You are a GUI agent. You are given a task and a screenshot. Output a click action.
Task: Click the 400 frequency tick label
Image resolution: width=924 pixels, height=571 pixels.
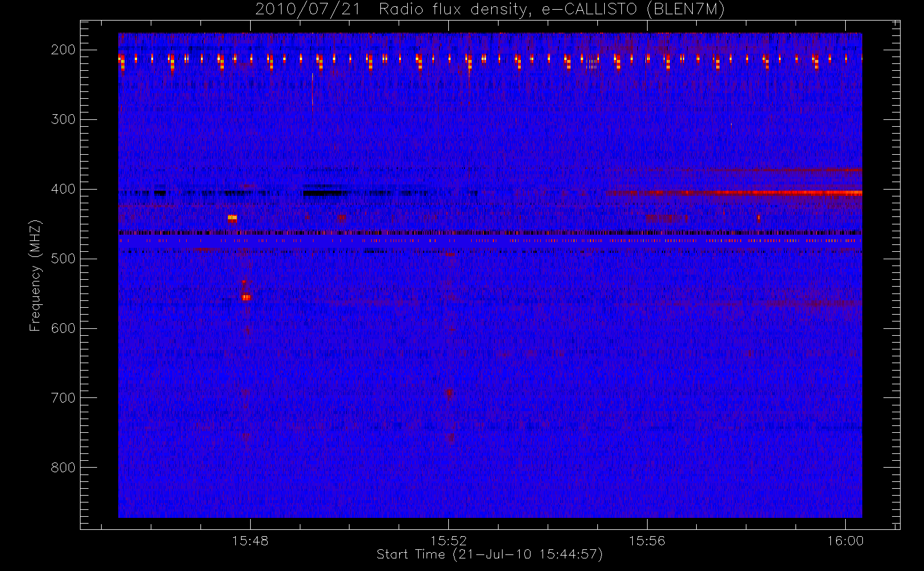click(x=63, y=189)
